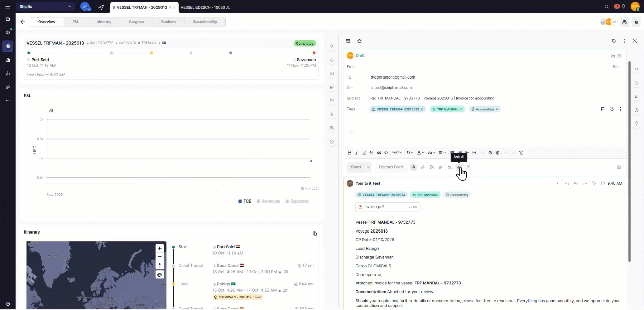Open draft in a pop-out window

619,56
